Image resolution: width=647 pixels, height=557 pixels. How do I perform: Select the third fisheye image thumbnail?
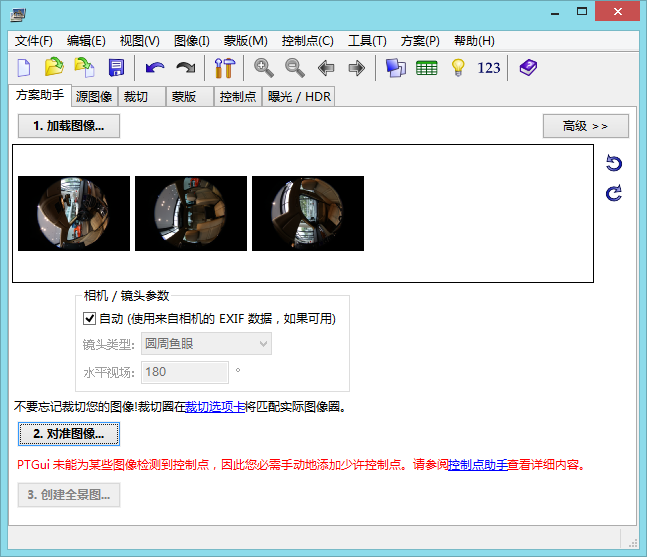pyautogui.click(x=308, y=213)
